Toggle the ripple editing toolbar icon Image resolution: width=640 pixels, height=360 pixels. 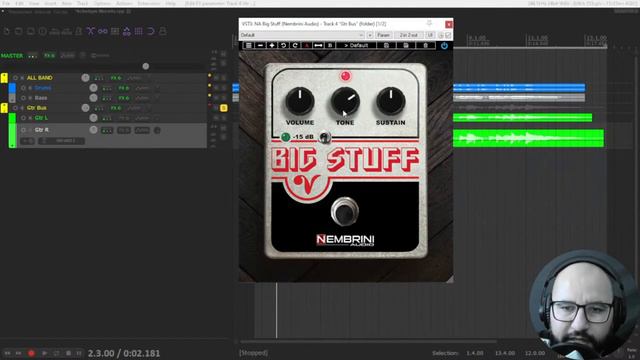pyautogui.click(x=115, y=31)
